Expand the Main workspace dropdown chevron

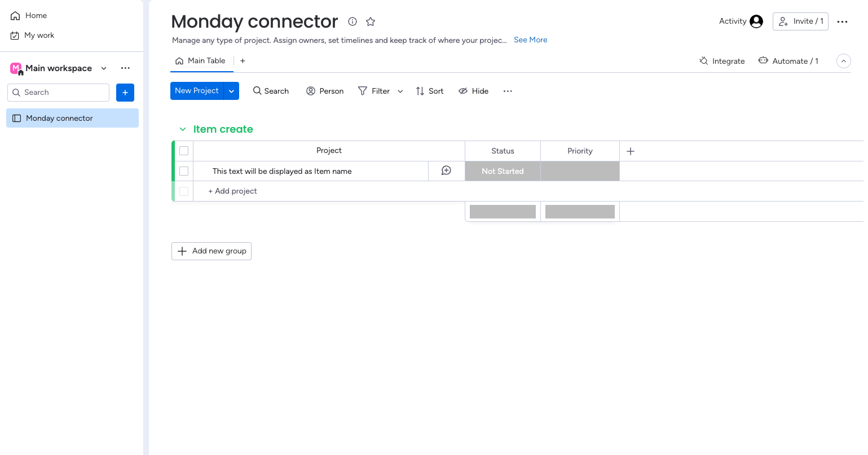104,68
